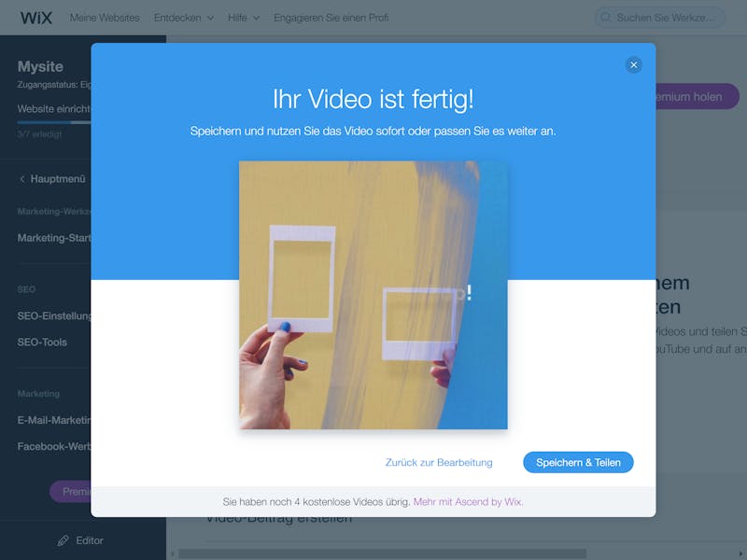Click the Editor link in sidebar
The width and height of the screenshot is (747, 560).
pyautogui.click(x=90, y=540)
